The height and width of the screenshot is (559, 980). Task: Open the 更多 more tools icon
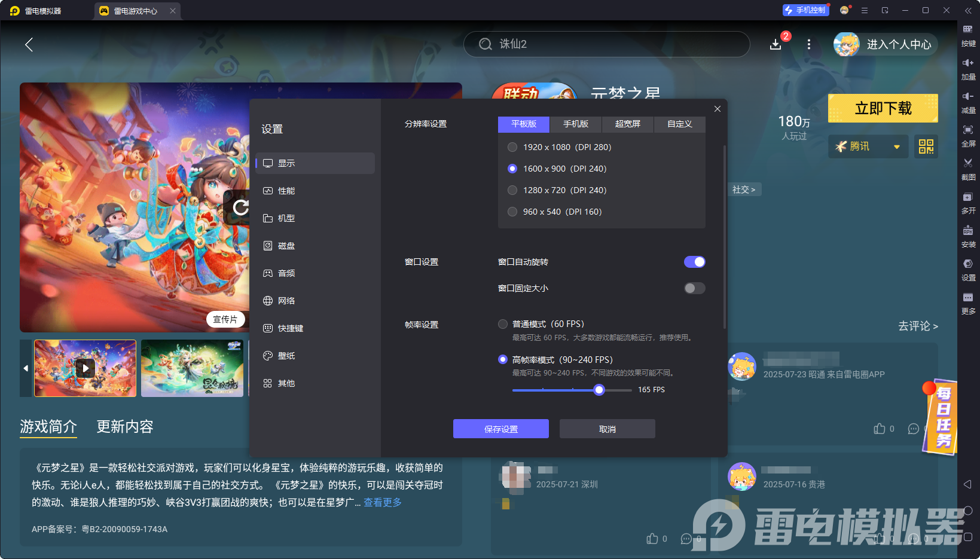click(x=968, y=303)
